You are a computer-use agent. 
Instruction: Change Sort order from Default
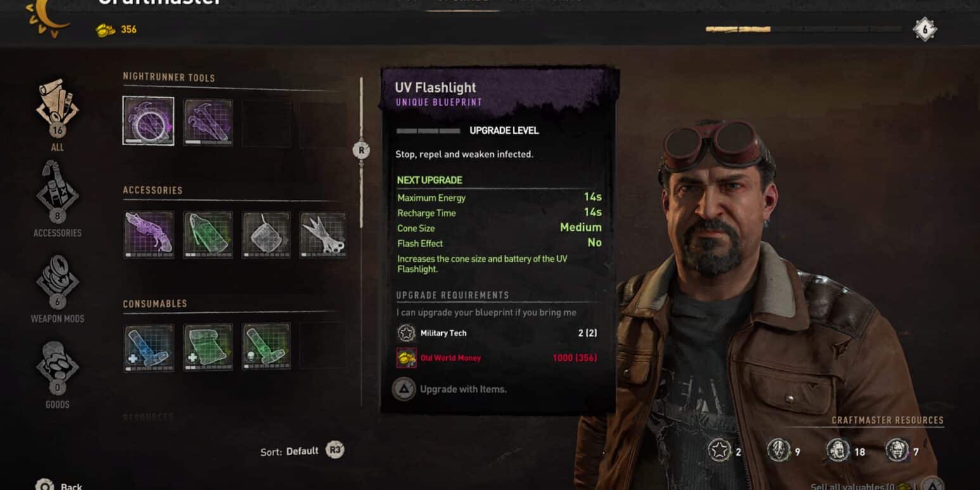point(302,451)
